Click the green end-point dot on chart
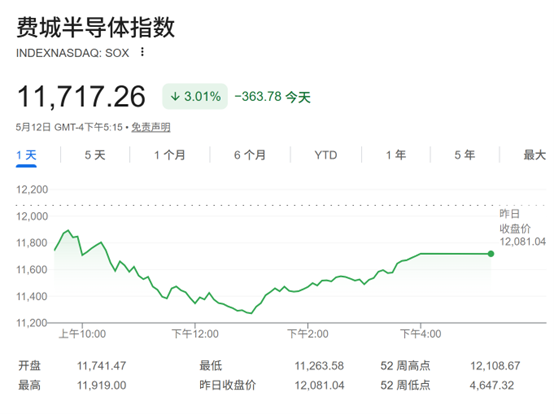The width and height of the screenshot is (554, 414). click(491, 254)
